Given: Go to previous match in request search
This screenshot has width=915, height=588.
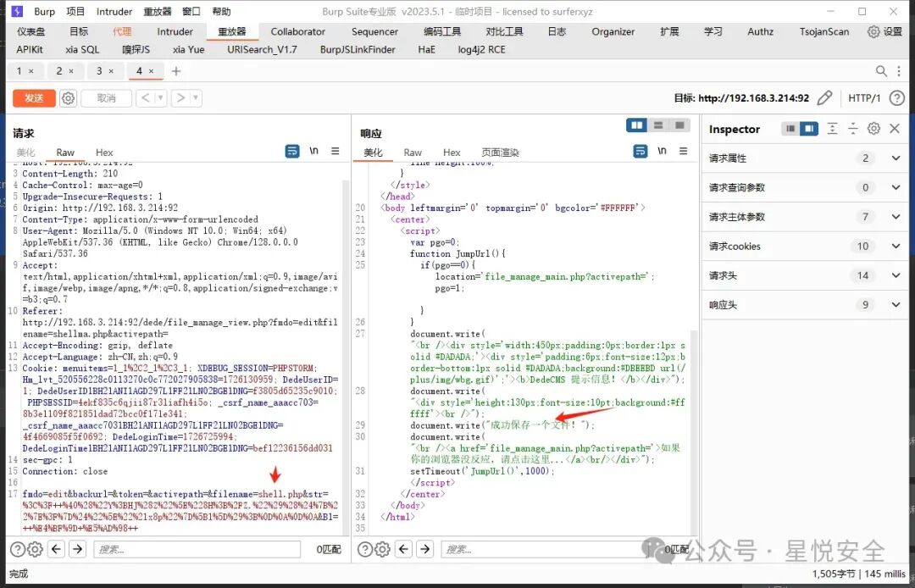Looking at the screenshot, I should coord(56,549).
